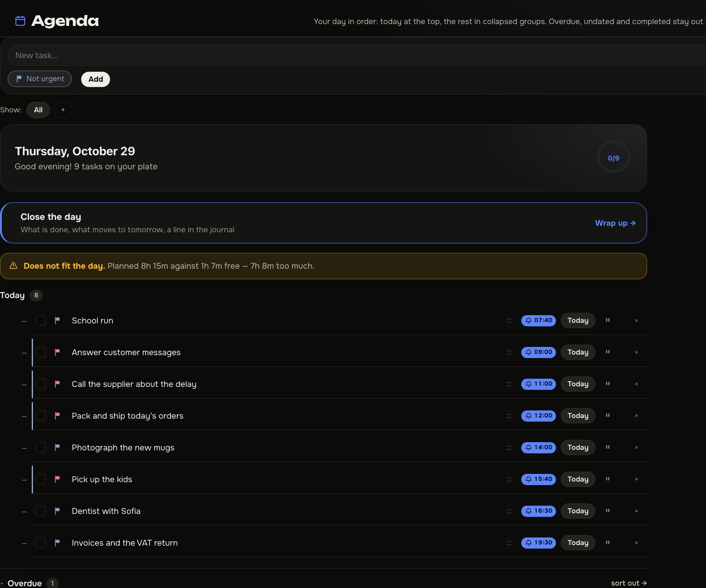
Task: Add a new filter with the plus chip
Action: click(63, 110)
